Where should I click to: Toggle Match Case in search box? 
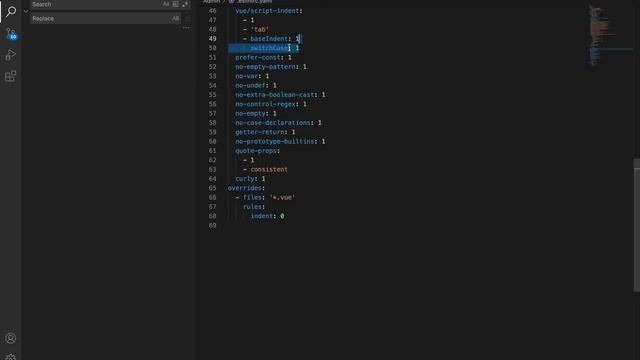tap(166, 4)
